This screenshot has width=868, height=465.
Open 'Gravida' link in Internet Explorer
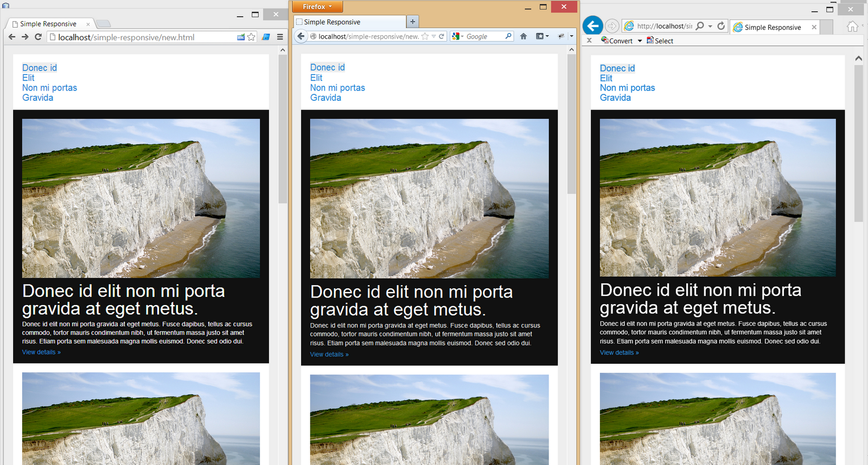click(x=615, y=98)
